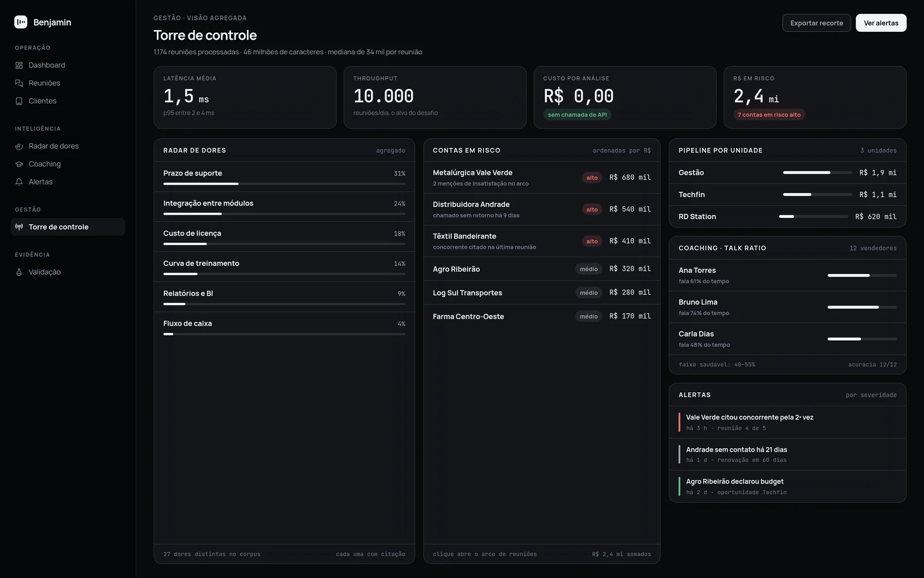
Task: Select Coaching in sidebar
Action: pyautogui.click(x=68, y=164)
